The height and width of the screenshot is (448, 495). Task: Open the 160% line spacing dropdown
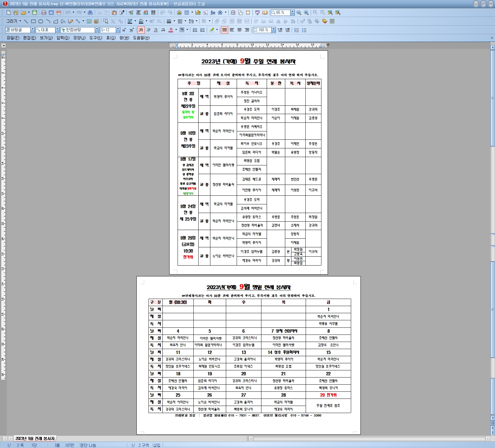273,30
